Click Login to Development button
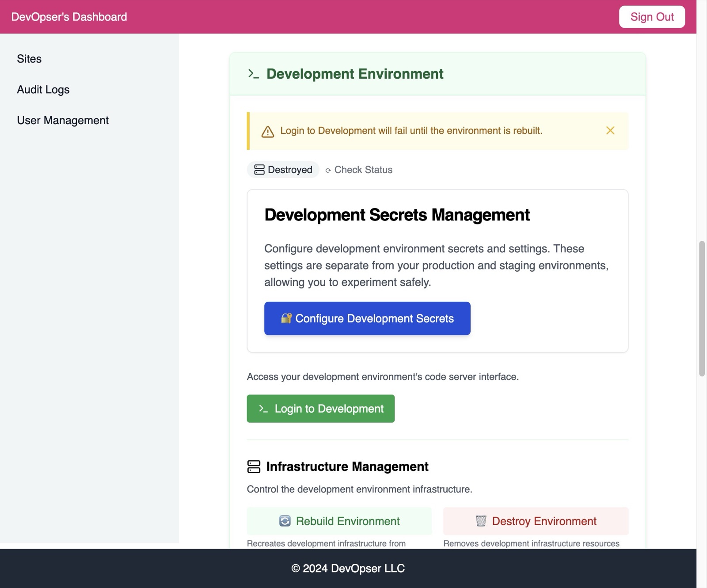 pyautogui.click(x=320, y=409)
